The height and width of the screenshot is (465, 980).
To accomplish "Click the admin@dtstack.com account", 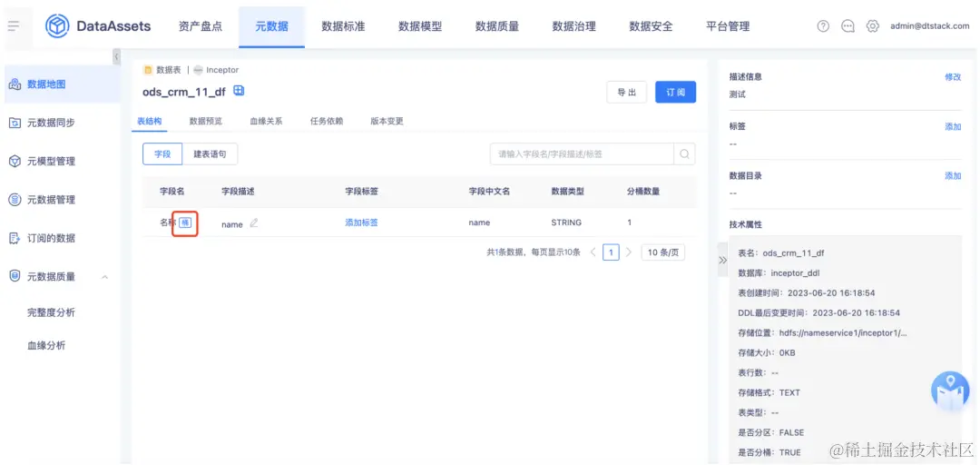I will (930, 26).
